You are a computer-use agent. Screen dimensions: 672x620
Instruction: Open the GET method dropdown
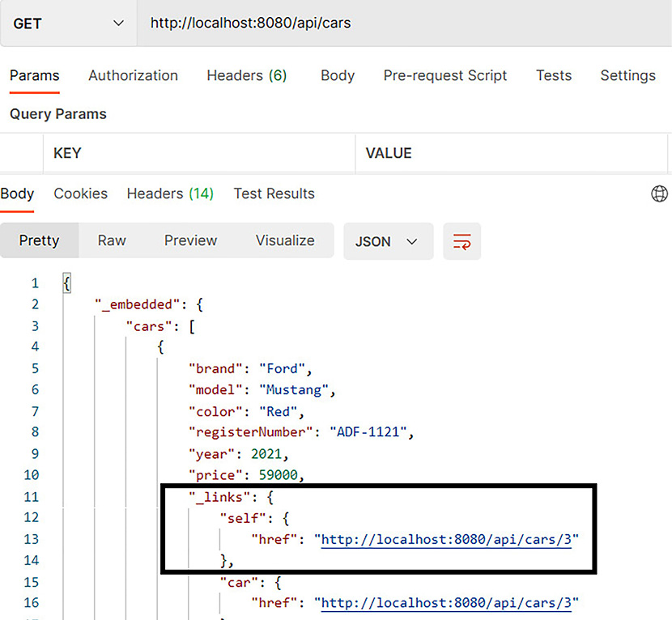(68, 23)
